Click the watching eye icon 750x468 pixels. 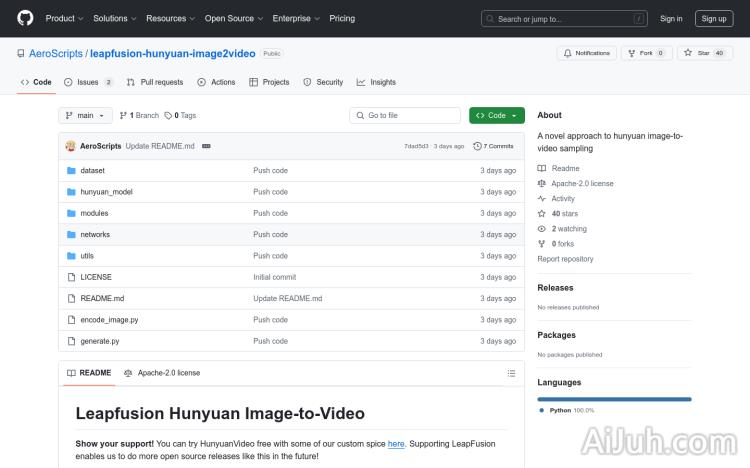[541, 229]
